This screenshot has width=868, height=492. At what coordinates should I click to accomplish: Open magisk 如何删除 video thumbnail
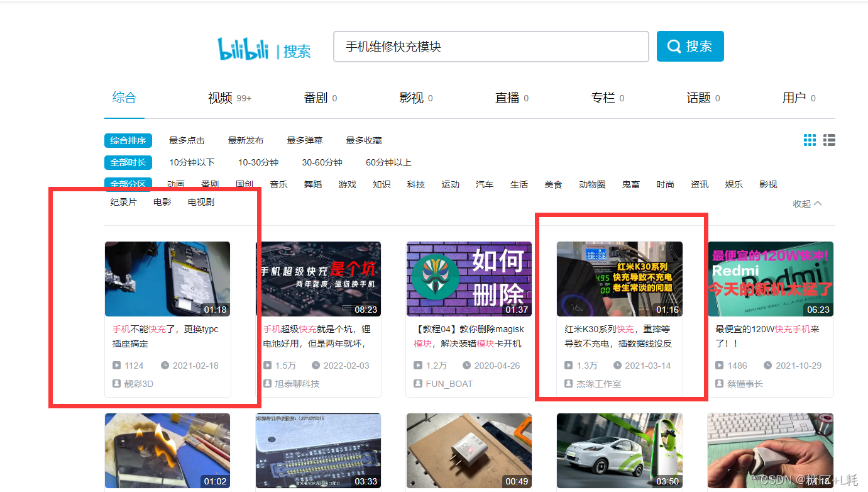470,279
